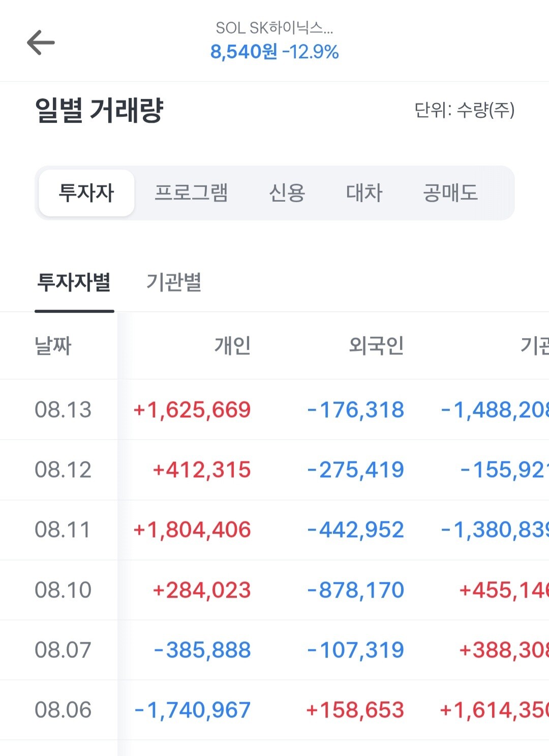Tap the +1,804,406 individual value

(x=192, y=530)
